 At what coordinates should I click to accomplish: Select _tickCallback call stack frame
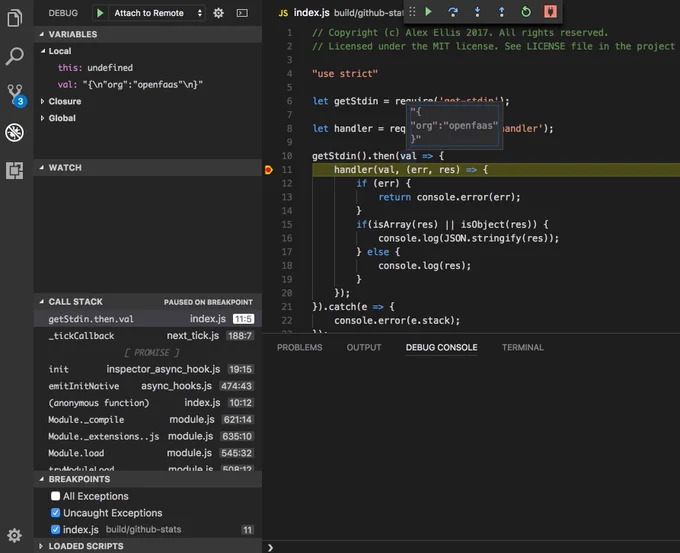point(148,336)
